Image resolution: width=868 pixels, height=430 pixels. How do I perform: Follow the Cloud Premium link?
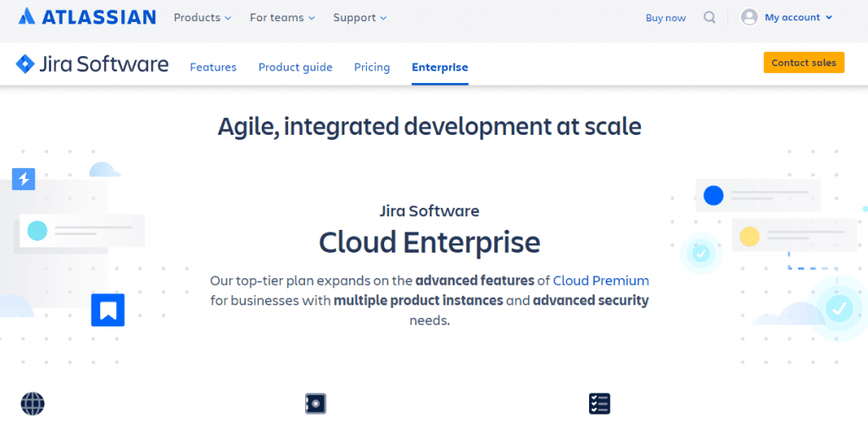601,281
